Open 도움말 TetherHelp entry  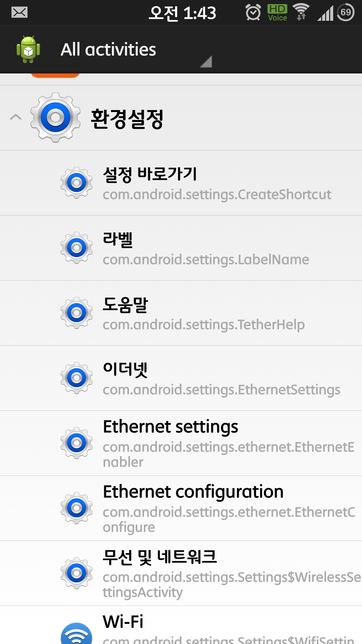(203, 313)
